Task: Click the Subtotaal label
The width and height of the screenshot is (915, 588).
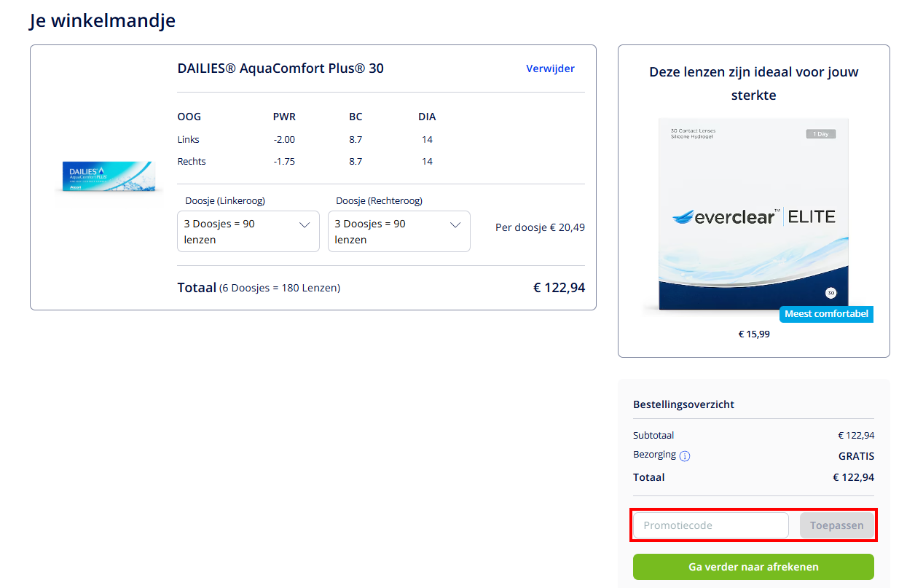Action: (653, 435)
